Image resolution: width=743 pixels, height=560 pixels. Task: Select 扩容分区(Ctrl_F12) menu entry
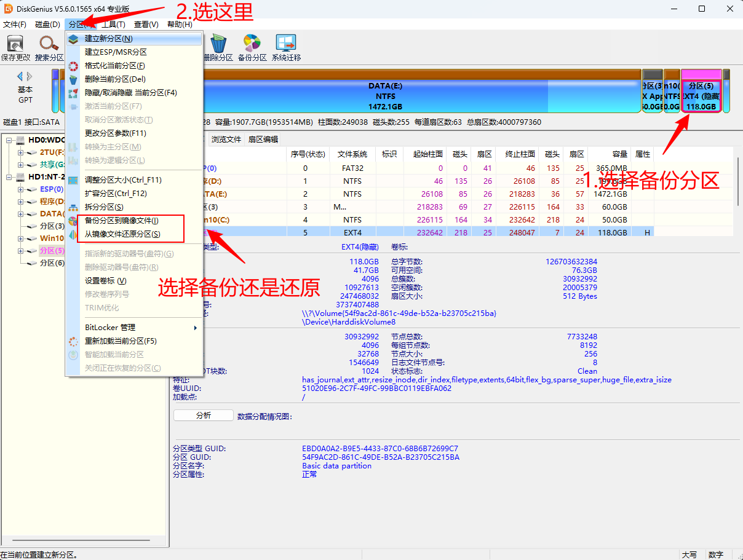tap(134, 194)
